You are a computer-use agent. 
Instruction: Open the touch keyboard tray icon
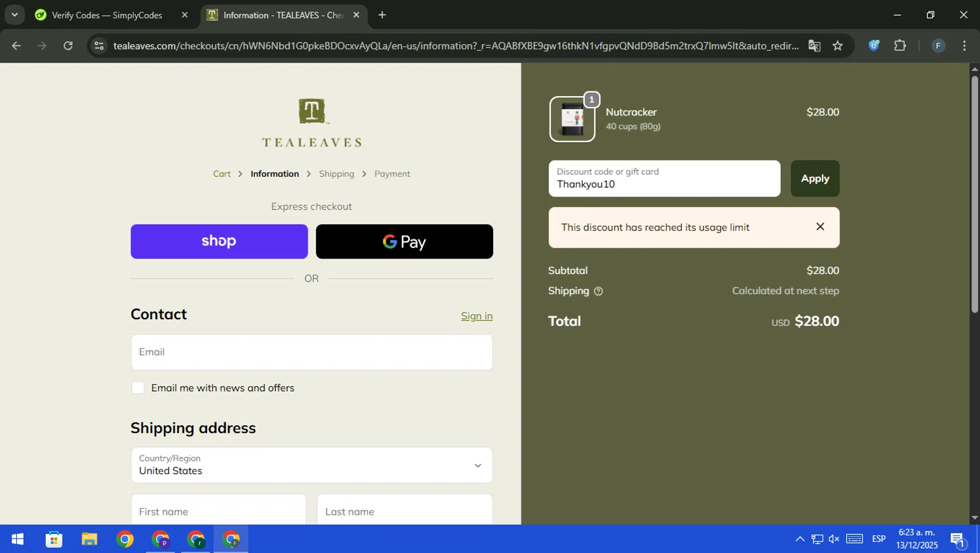tap(855, 539)
